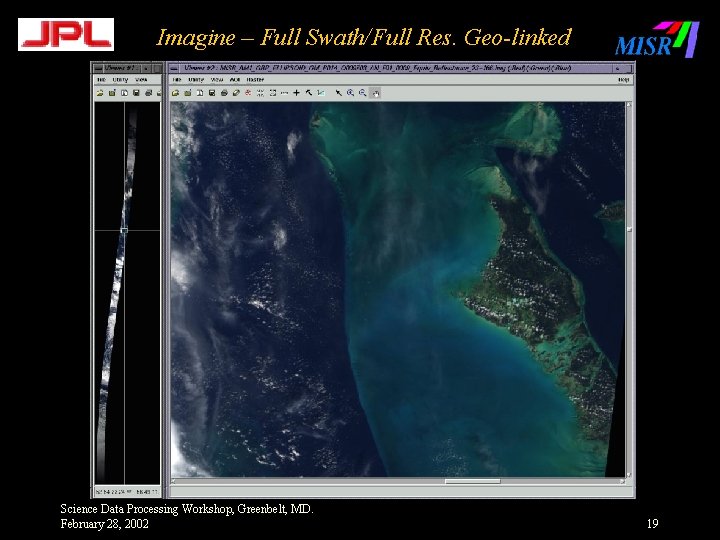Viewport: 720px width, 540px height.
Task: Click Eraser icon in Viewer #2 toolbar
Action: (236, 93)
